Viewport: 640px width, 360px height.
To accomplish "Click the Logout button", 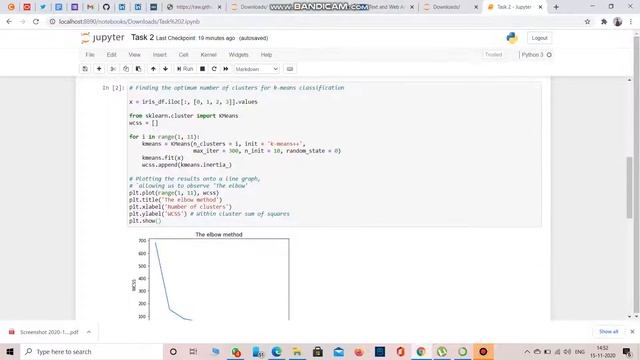I will [539, 38].
